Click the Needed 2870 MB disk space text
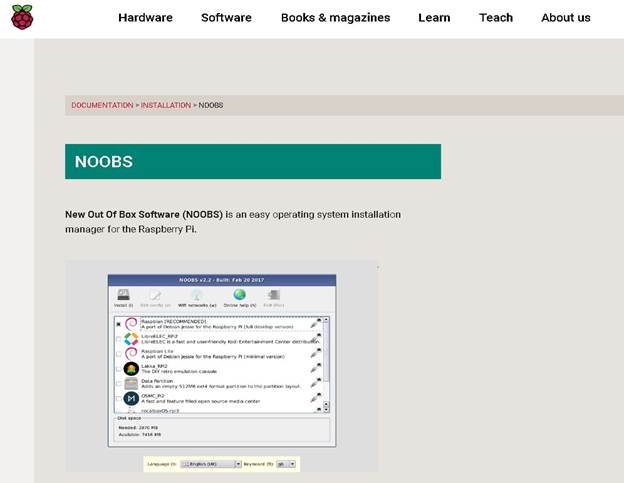 point(138,428)
